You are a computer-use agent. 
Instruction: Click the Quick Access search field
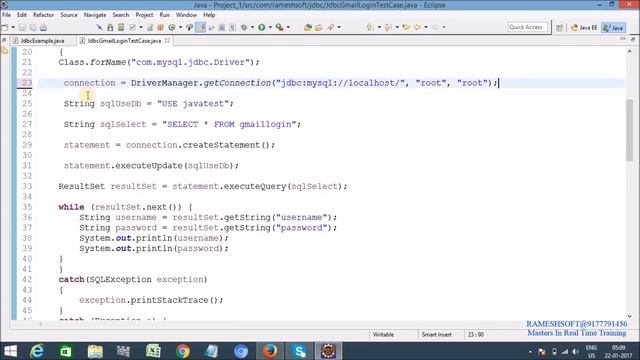[x=527, y=27]
